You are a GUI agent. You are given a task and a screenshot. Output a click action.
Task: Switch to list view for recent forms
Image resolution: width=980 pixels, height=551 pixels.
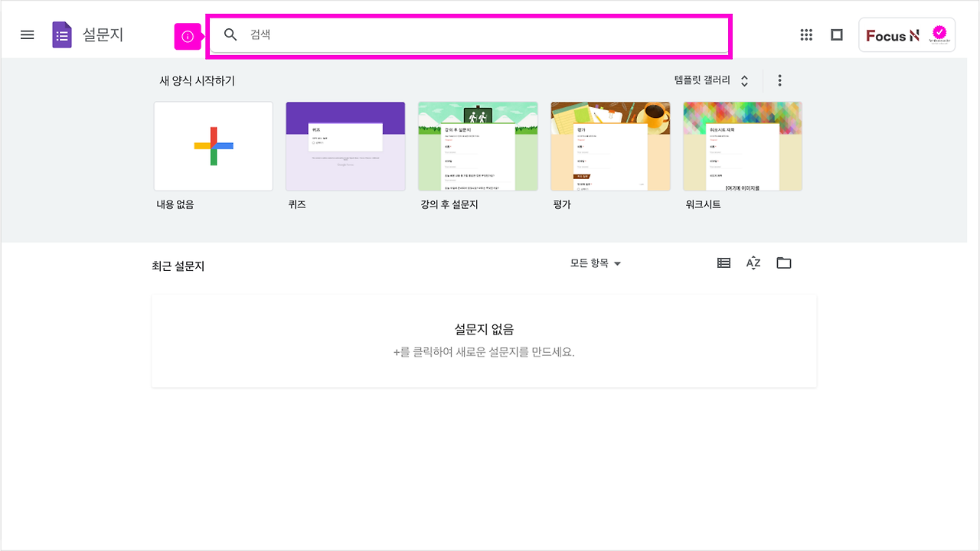coord(723,262)
